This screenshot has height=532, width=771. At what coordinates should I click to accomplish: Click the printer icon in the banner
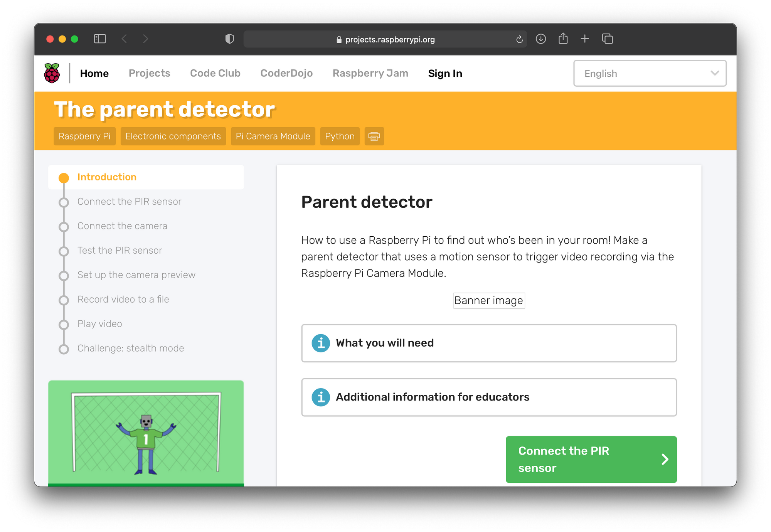[x=374, y=136]
